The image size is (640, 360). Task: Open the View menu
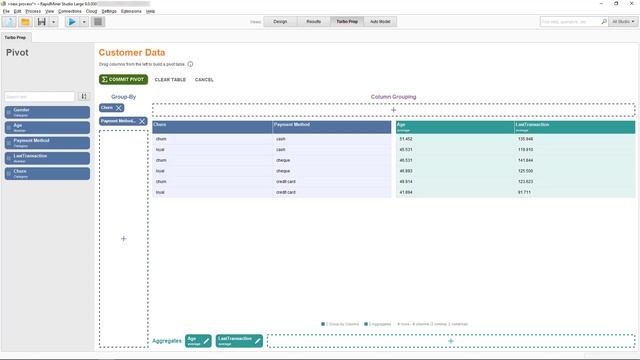click(x=49, y=11)
